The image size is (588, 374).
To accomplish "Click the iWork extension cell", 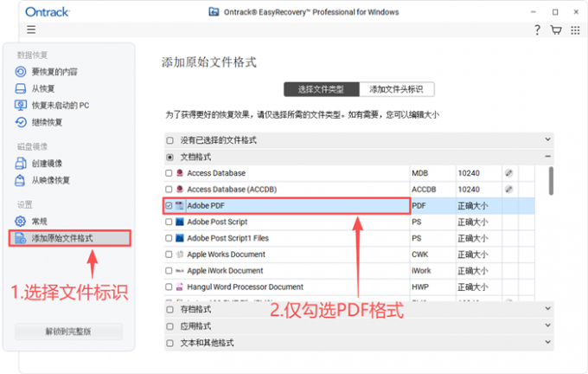I will coord(421,271).
